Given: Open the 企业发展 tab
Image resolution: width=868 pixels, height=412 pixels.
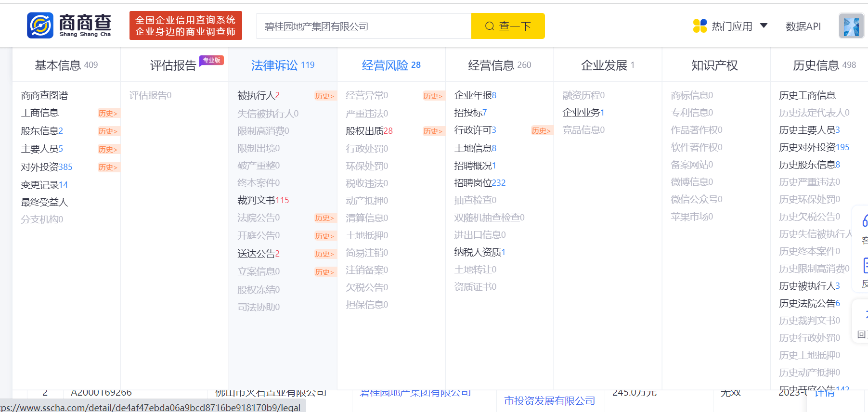Looking at the screenshot, I should coord(608,65).
